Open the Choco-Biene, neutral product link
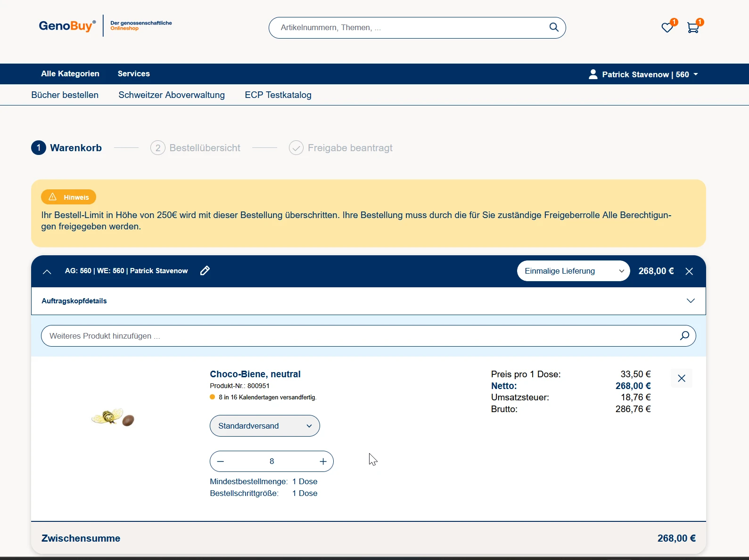The height and width of the screenshot is (560, 749). pyautogui.click(x=255, y=374)
